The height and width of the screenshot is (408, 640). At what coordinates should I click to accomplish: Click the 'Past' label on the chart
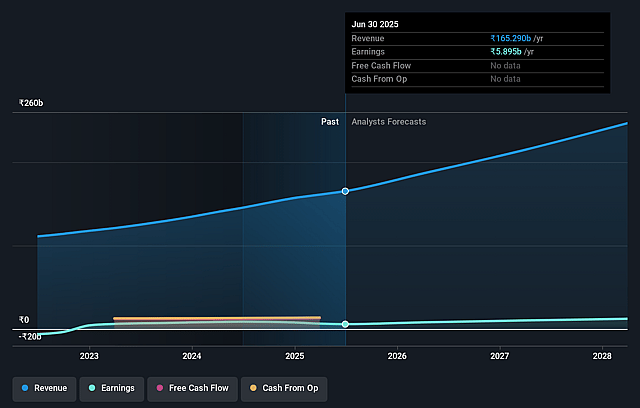click(x=329, y=122)
